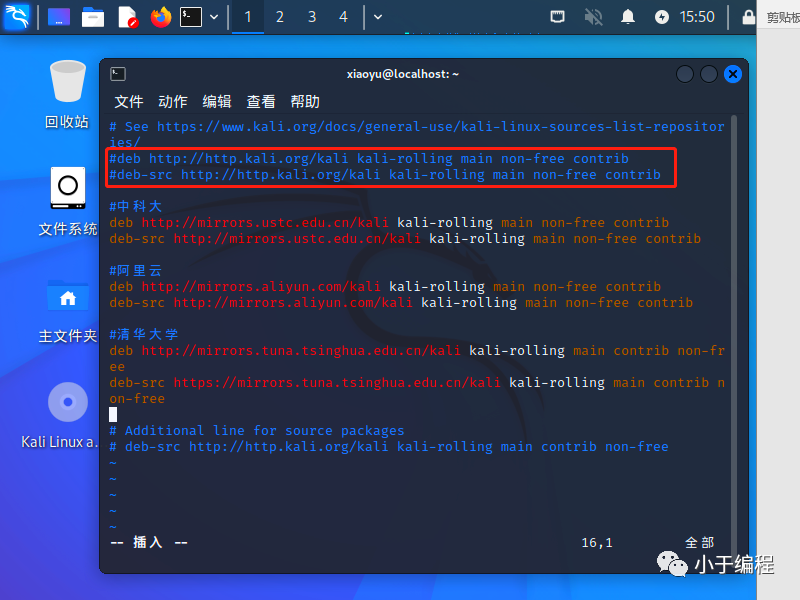Click the network status icon in tray
This screenshot has height=600, width=800.
click(558, 17)
